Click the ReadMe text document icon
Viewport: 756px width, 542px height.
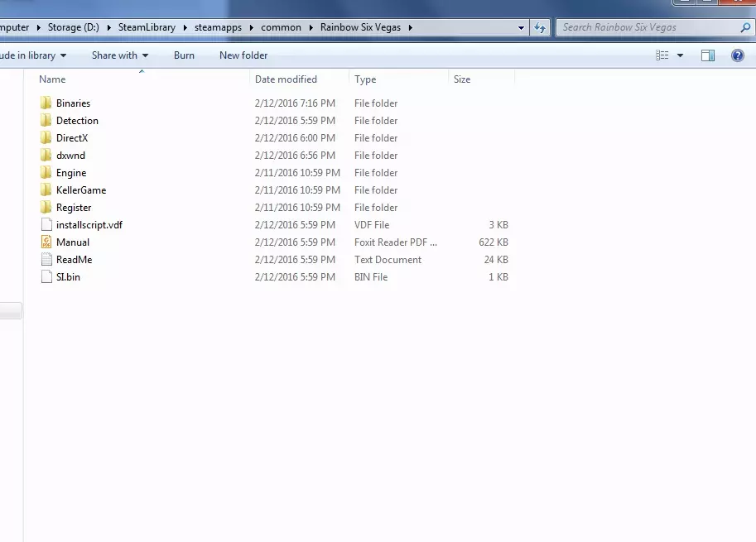coord(46,259)
